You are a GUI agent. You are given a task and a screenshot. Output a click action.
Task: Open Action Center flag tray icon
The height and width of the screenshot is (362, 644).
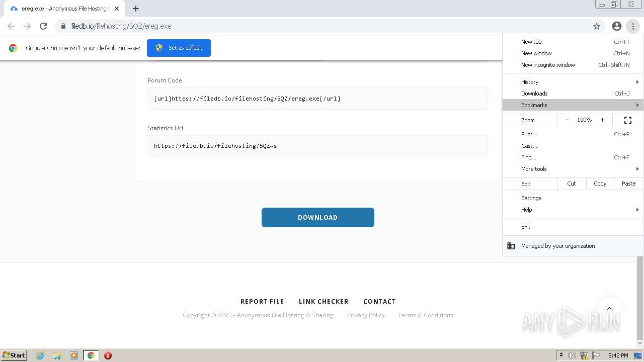(x=596, y=355)
